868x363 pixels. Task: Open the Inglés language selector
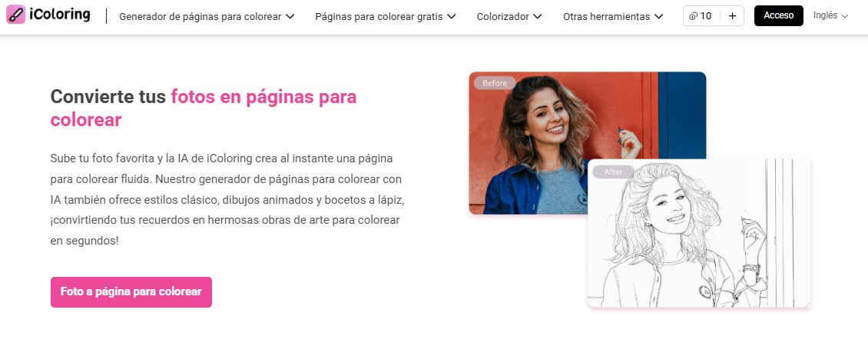coord(830,15)
